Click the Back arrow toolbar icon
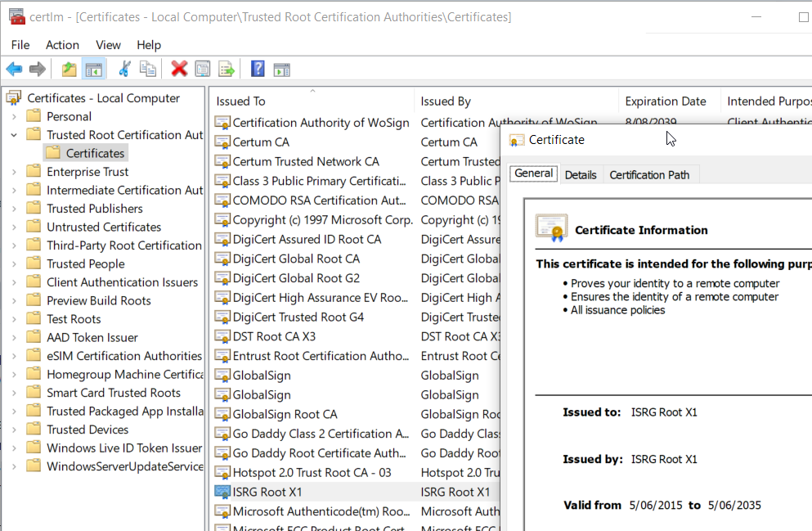Image resolution: width=812 pixels, height=531 pixels. (14, 69)
